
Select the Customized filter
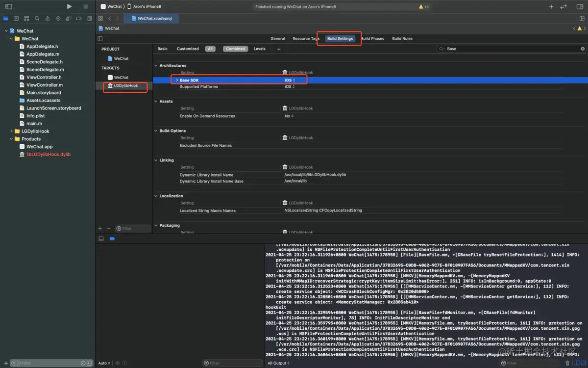tap(188, 49)
